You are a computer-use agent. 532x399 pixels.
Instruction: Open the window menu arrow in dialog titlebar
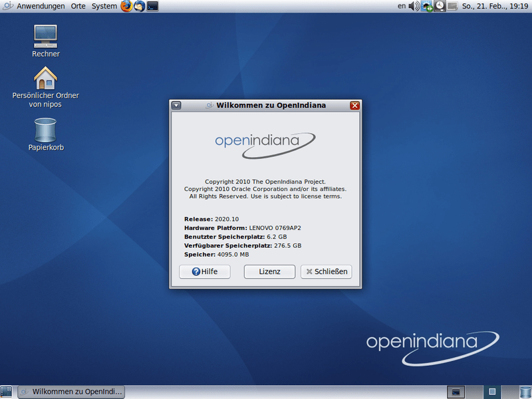(x=176, y=106)
